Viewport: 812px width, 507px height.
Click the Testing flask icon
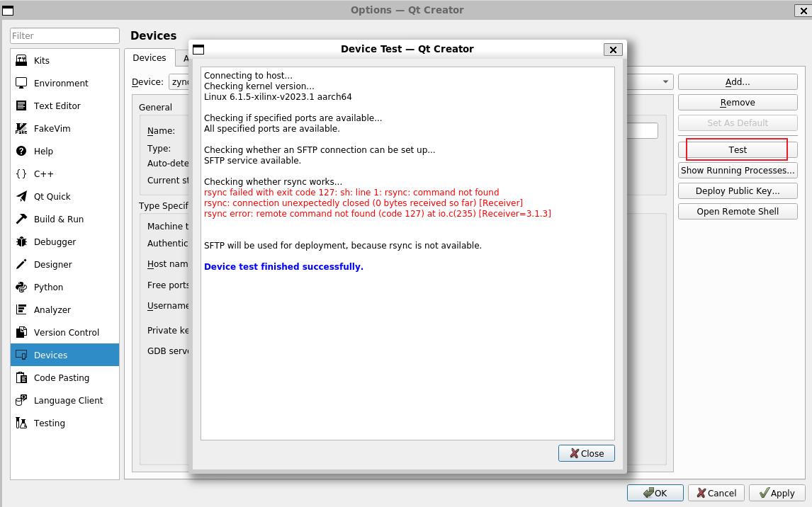point(21,423)
